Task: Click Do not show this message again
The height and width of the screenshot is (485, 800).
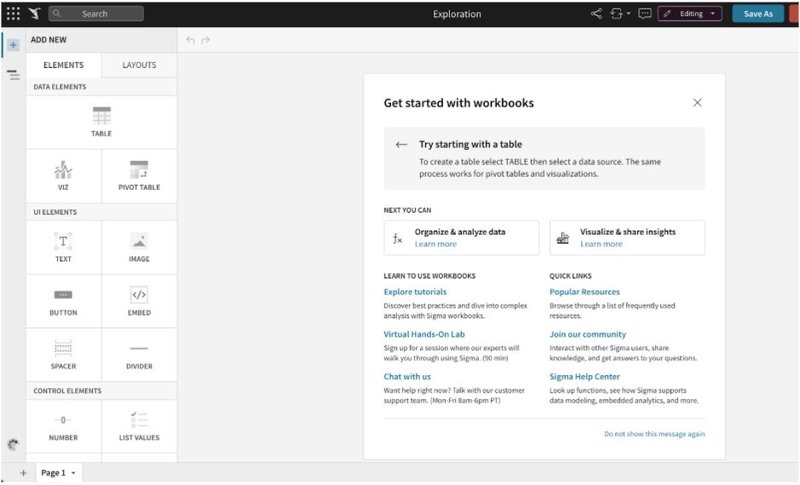Action: [x=655, y=434]
